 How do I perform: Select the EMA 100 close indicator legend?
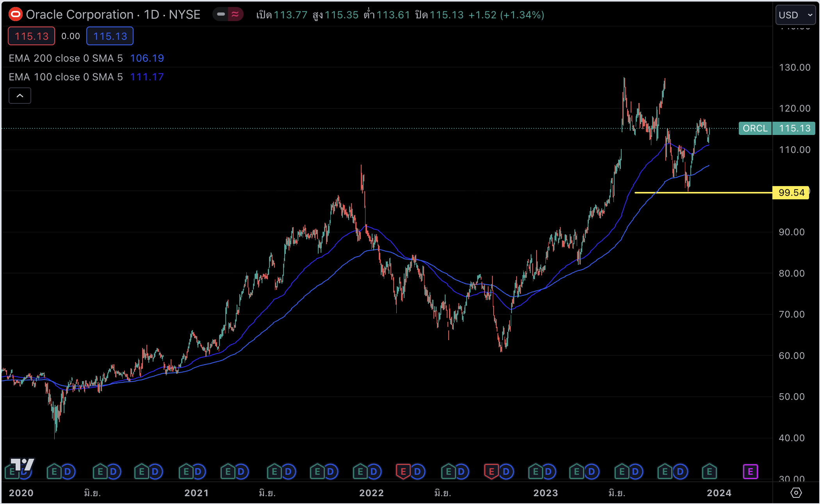point(66,77)
